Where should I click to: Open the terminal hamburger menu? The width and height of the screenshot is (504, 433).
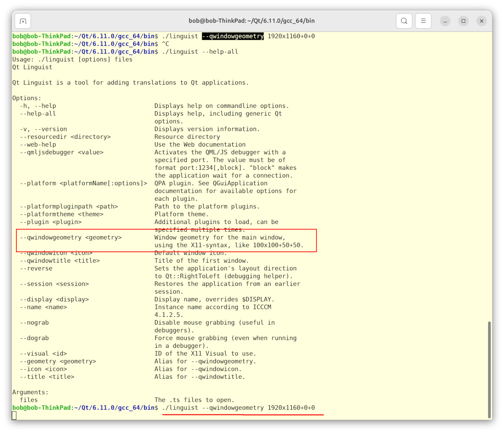pos(423,21)
